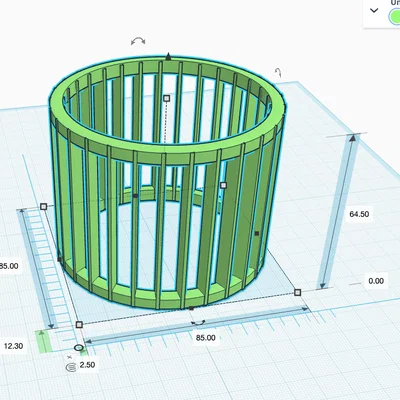The height and width of the screenshot is (400, 400).
Task: Click the black right-side midpoint handle
Action: point(257,233)
